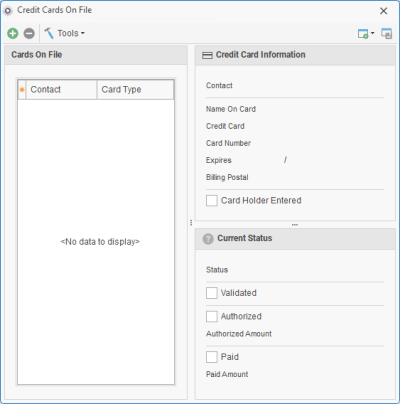Click the gear icon in title bar
Viewport: 400px width, 404px height.
pyautogui.click(x=8, y=11)
